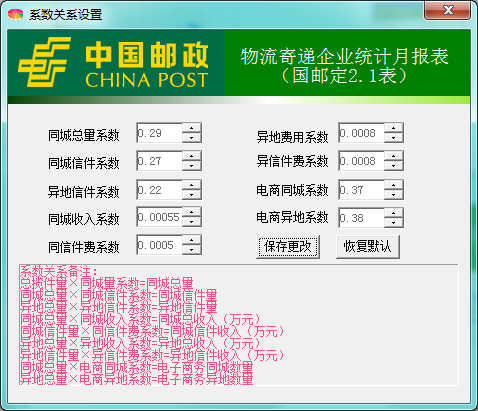Screen dimensions: 478x411
Task: Click note line 异地总量×电商异地系数=电子商务异地数量
Action: click(x=136, y=379)
